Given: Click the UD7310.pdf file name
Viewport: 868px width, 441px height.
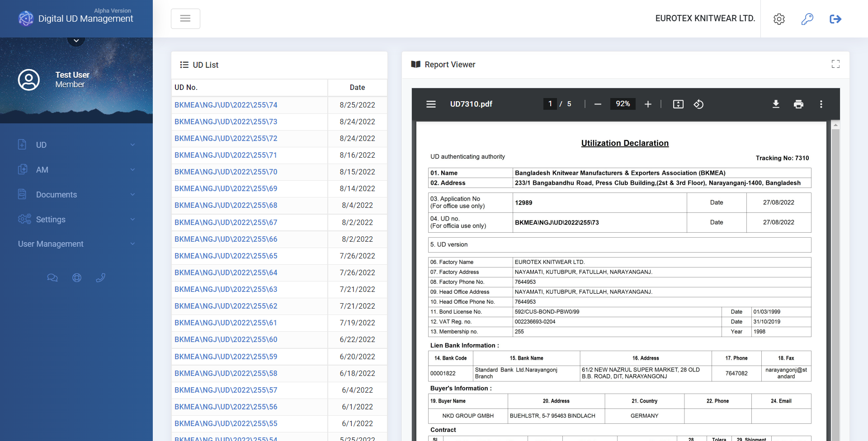Looking at the screenshot, I should pos(471,104).
